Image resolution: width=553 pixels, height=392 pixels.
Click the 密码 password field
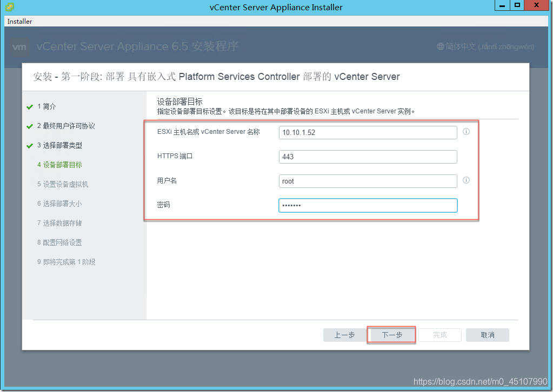pyautogui.click(x=368, y=205)
